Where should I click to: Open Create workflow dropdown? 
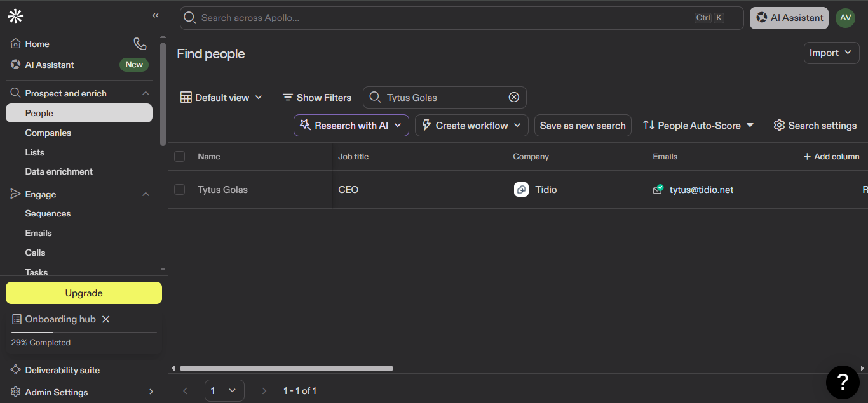[x=471, y=125]
